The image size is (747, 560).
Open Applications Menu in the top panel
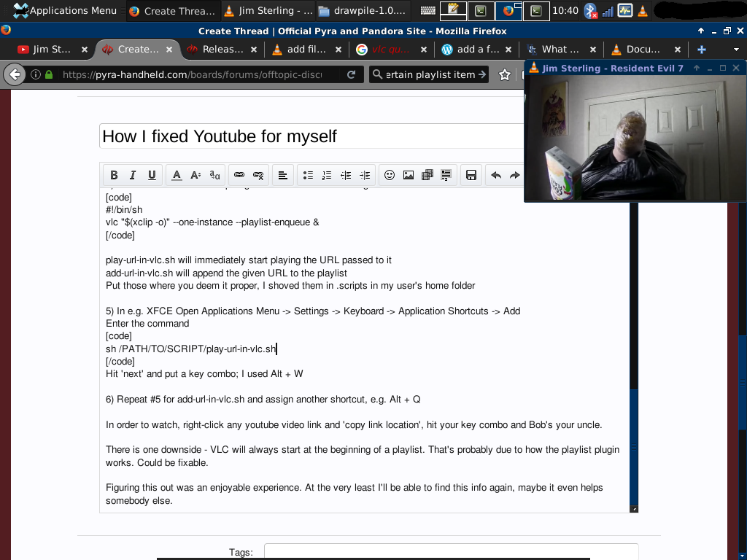point(65,10)
